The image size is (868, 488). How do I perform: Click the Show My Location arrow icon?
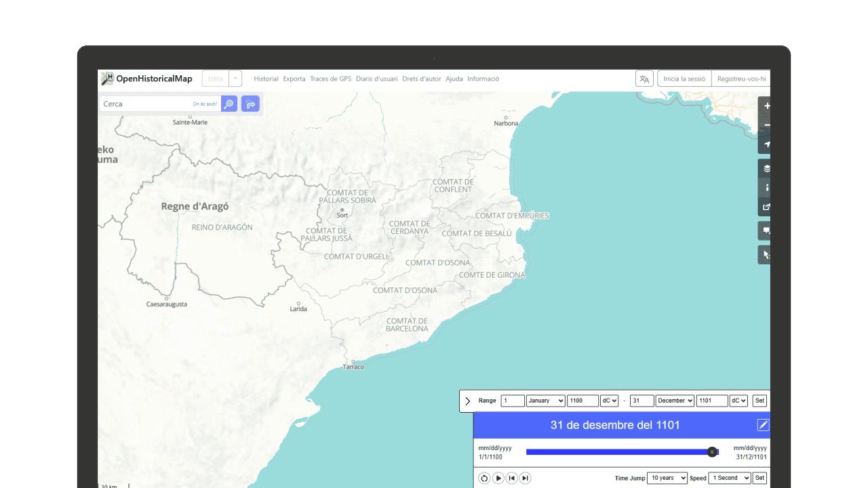(x=766, y=144)
